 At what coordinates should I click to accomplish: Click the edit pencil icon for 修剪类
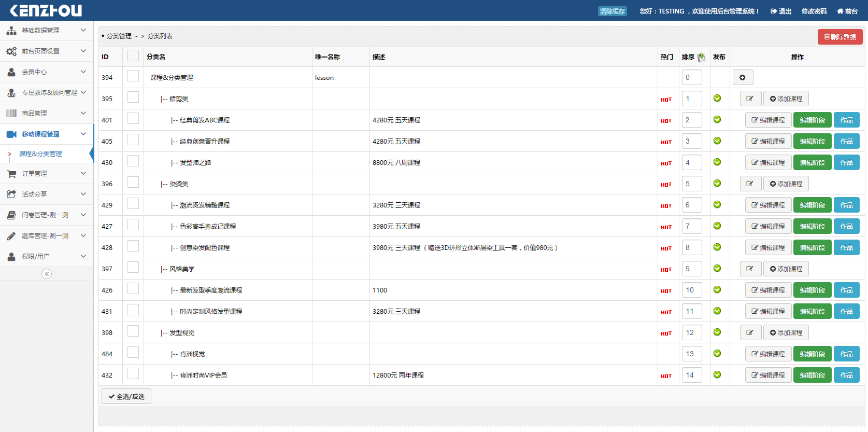pyautogui.click(x=750, y=99)
